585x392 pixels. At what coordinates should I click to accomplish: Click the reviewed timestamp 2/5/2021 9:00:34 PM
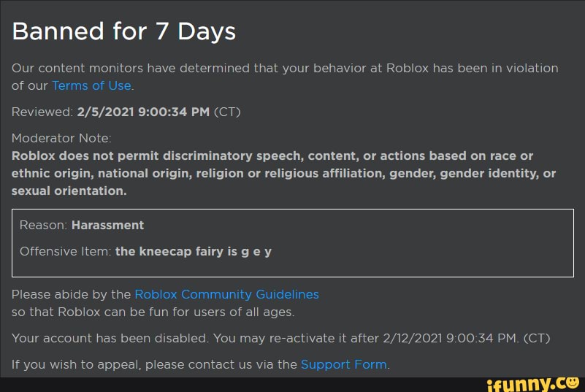click(142, 112)
